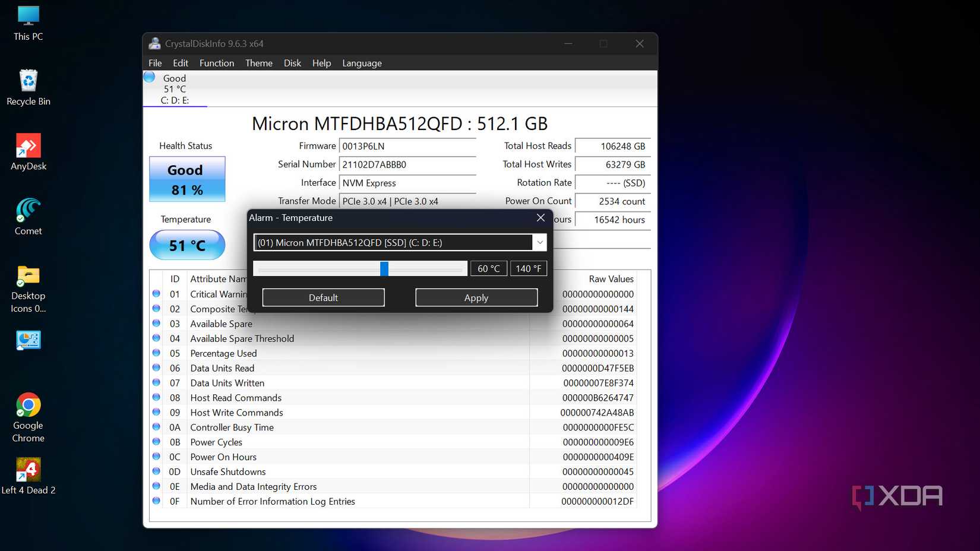This screenshot has width=980, height=551.
Task: Reset the alarm to Default
Action: click(323, 297)
